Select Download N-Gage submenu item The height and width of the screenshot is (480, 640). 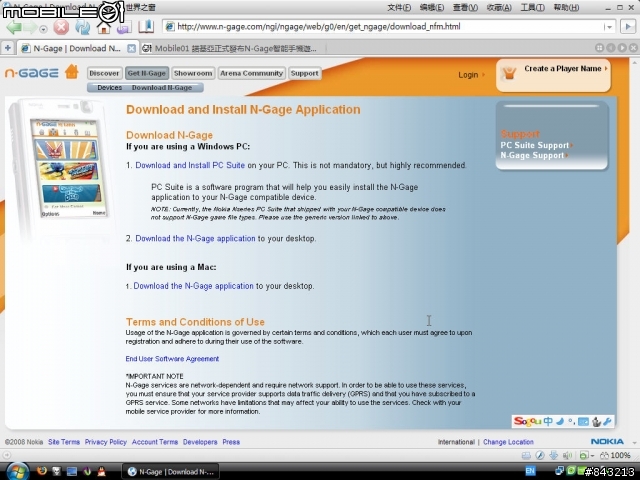coord(162,87)
